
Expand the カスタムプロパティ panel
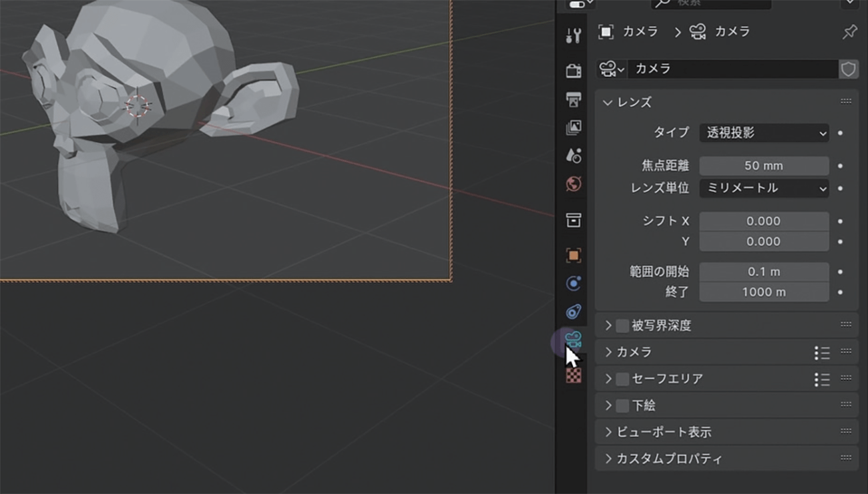coord(608,459)
